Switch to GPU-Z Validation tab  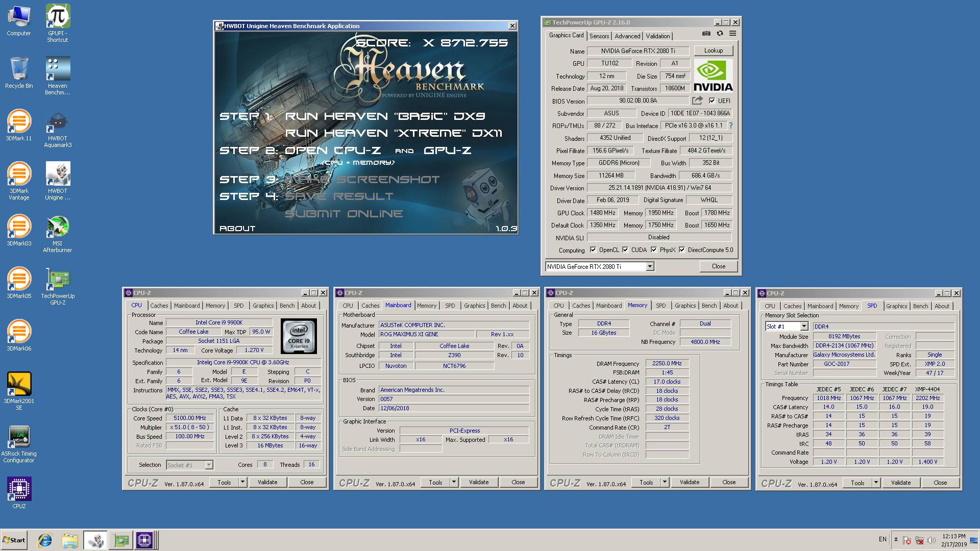point(658,36)
